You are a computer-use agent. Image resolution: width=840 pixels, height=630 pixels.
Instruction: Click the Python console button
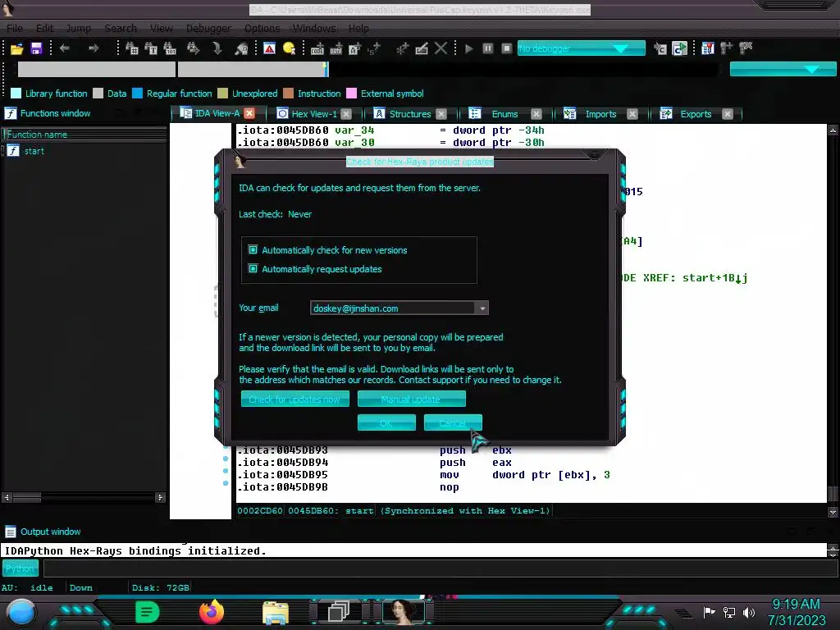click(20, 568)
